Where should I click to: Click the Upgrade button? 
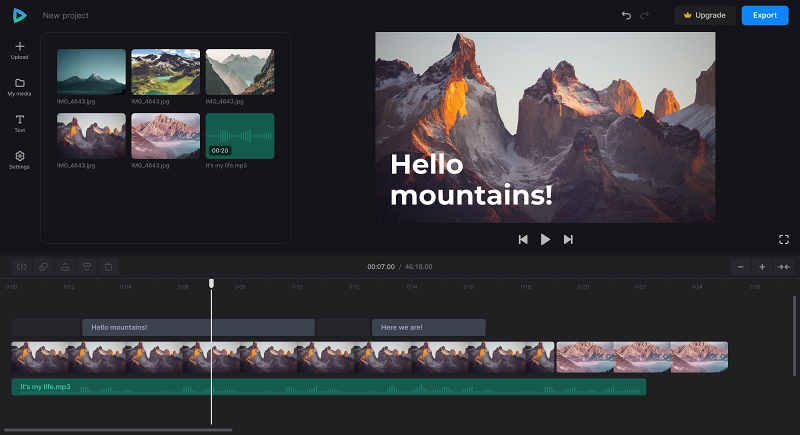tap(705, 15)
